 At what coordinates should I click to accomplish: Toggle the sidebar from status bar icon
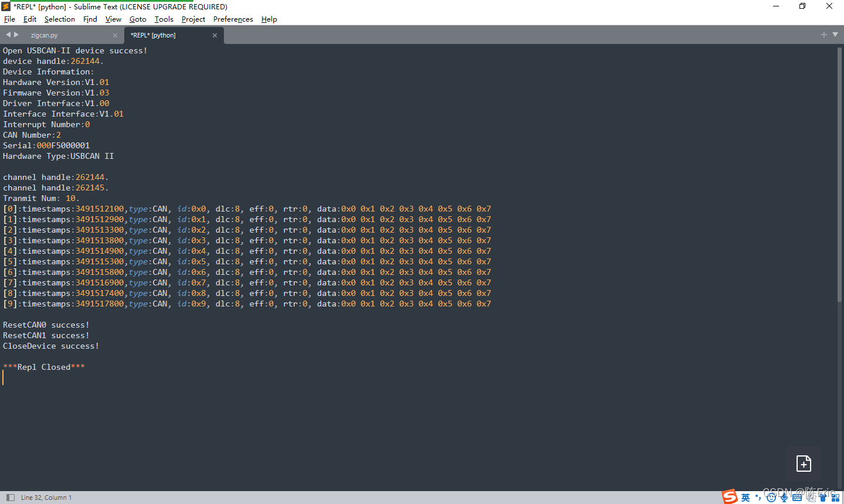10,498
